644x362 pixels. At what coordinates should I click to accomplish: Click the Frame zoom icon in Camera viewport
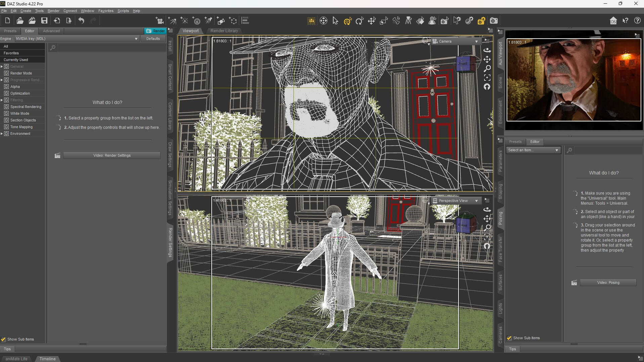(487, 77)
